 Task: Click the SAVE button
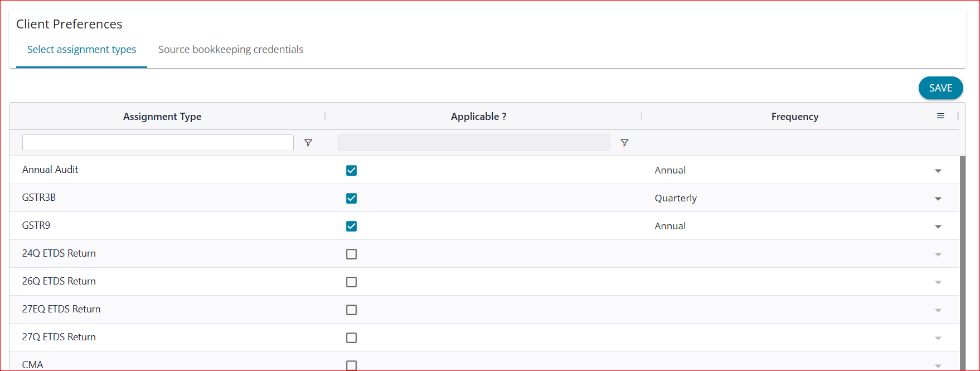pos(940,88)
